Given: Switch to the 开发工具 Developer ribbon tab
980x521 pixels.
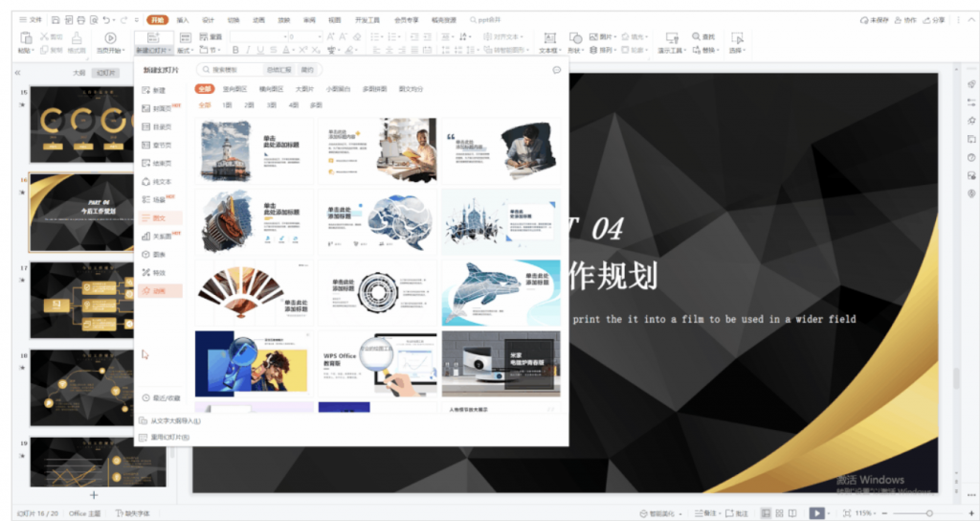Looking at the screenshot, I should click(367, 20).
